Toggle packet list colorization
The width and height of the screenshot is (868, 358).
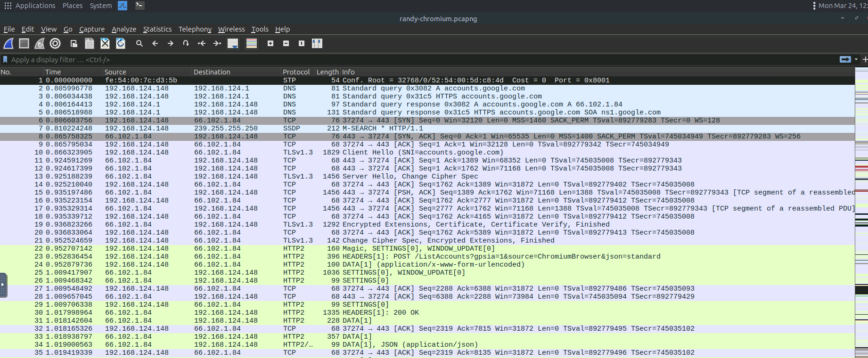pyautogui.click(x=252, y=43)
